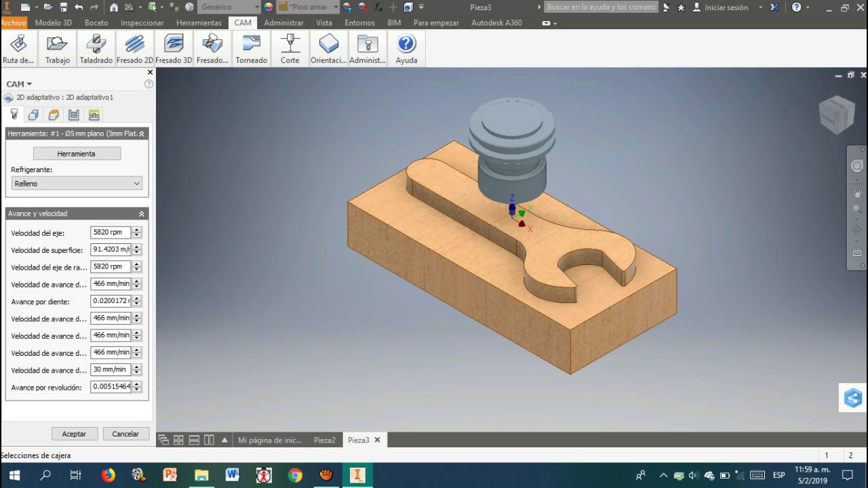The width and height of the screenshot is (868, 488).
Task: Click the Undo arrow in quick access toolbar
Action: pos(79,7)
